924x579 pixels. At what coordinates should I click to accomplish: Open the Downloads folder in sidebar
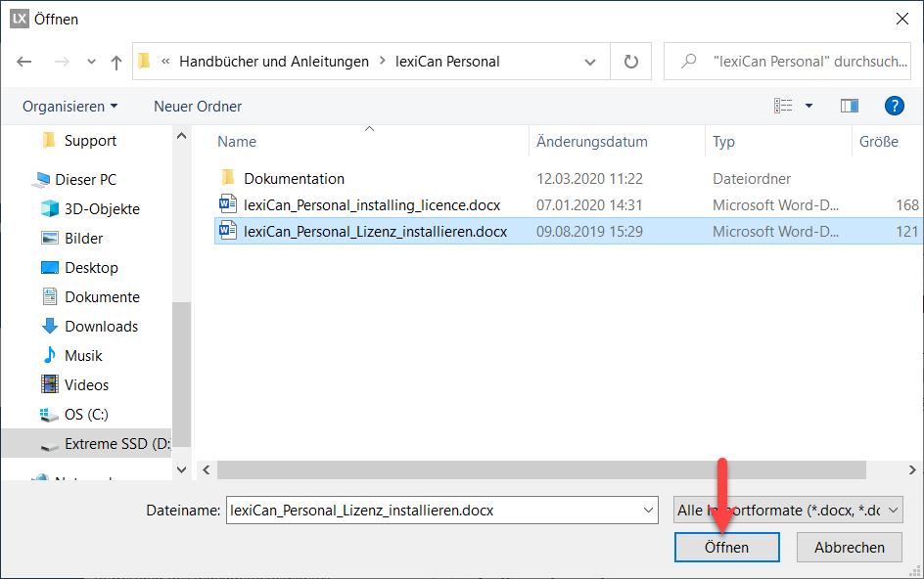point(101,327)
